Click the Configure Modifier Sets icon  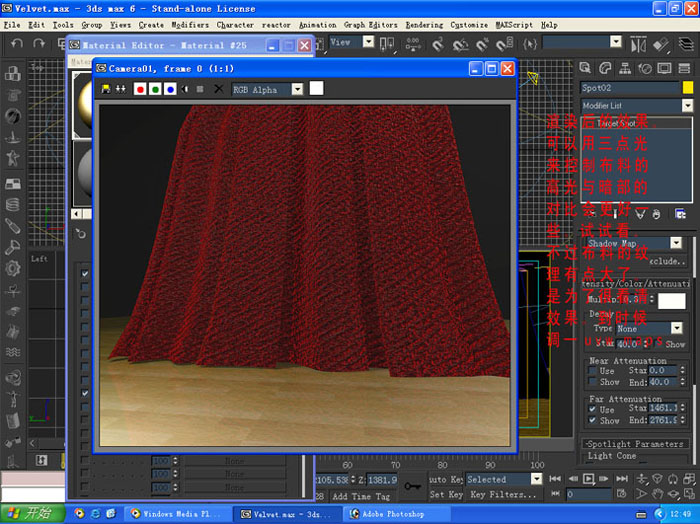[x=680, y=214]
